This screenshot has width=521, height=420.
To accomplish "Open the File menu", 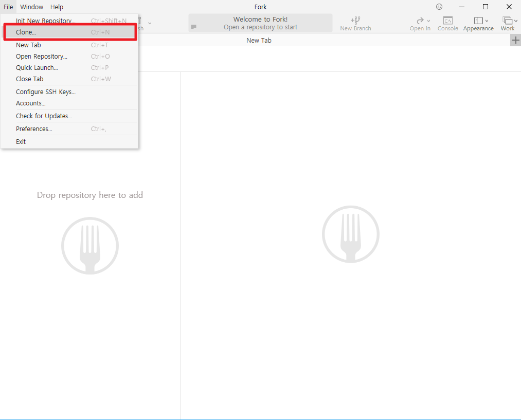I will pos(8,7).
